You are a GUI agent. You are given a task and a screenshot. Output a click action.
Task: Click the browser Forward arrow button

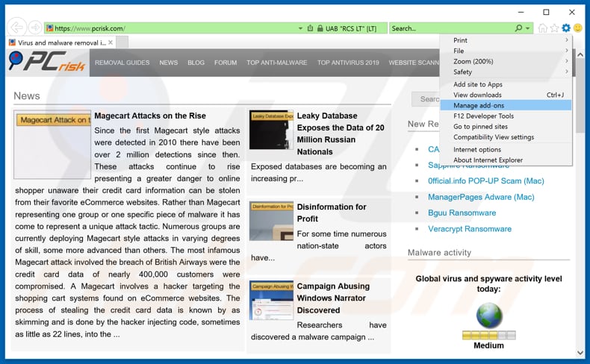click(35, 28)
